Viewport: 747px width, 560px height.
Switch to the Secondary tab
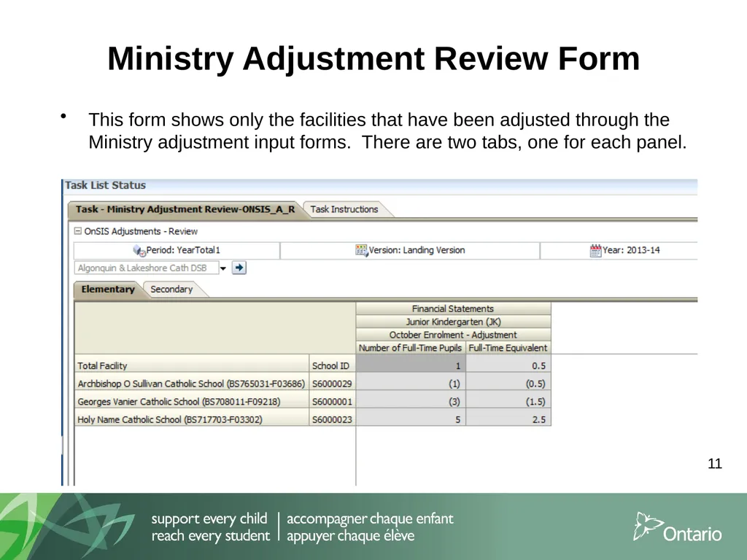[x=171, y=289]
